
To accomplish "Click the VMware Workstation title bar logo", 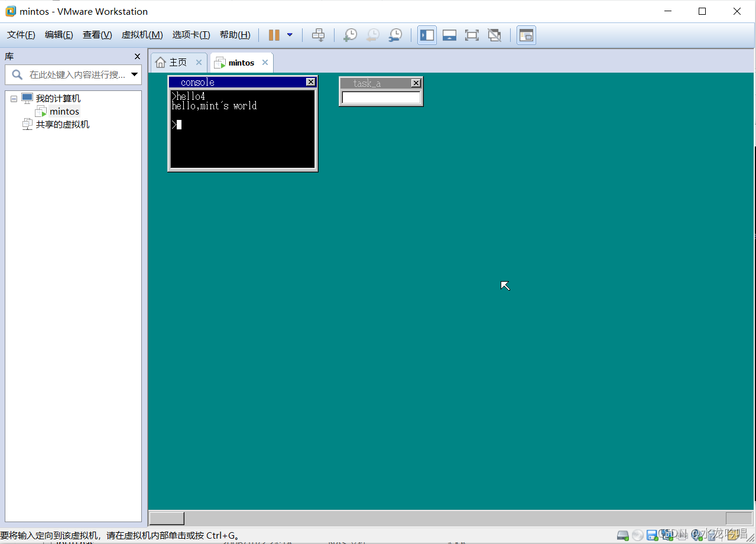I will tap(11, 11).
